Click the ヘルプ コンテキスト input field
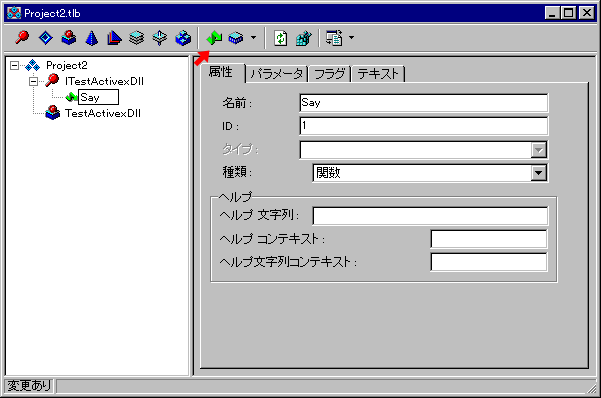 click(x=489, y=239)
